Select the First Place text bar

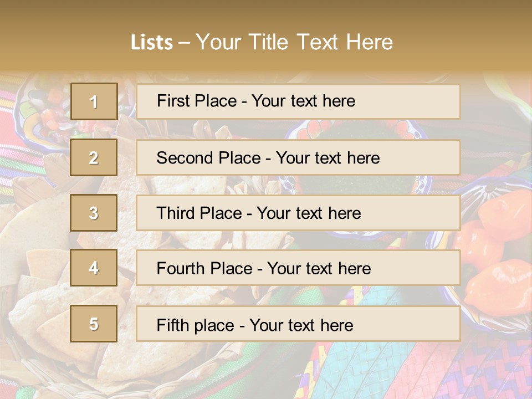[298, 101]
